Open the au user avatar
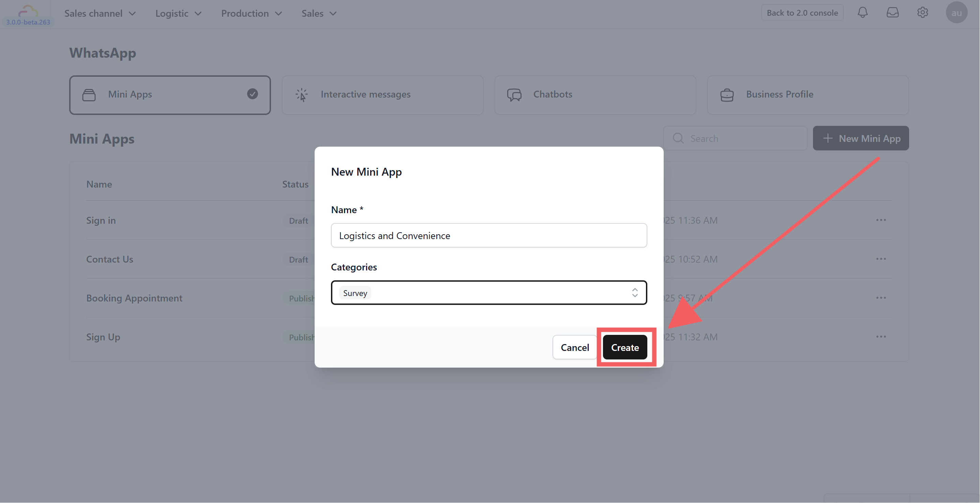 956,13
